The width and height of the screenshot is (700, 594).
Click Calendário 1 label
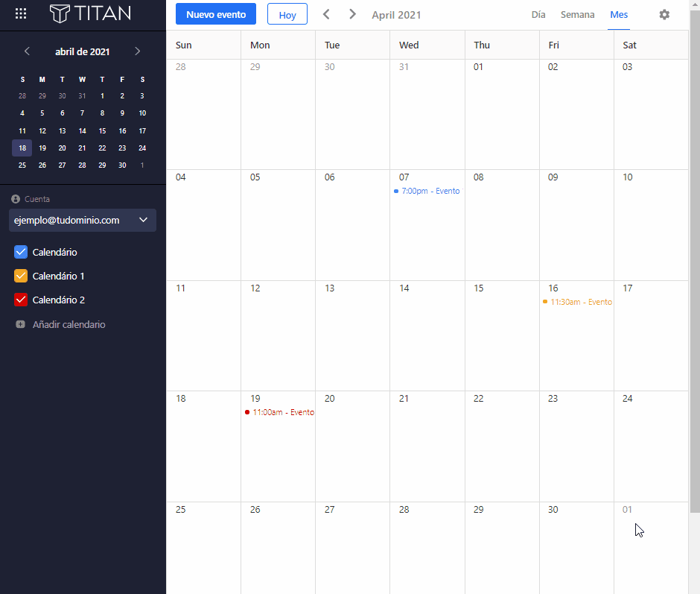click(59, 276)
